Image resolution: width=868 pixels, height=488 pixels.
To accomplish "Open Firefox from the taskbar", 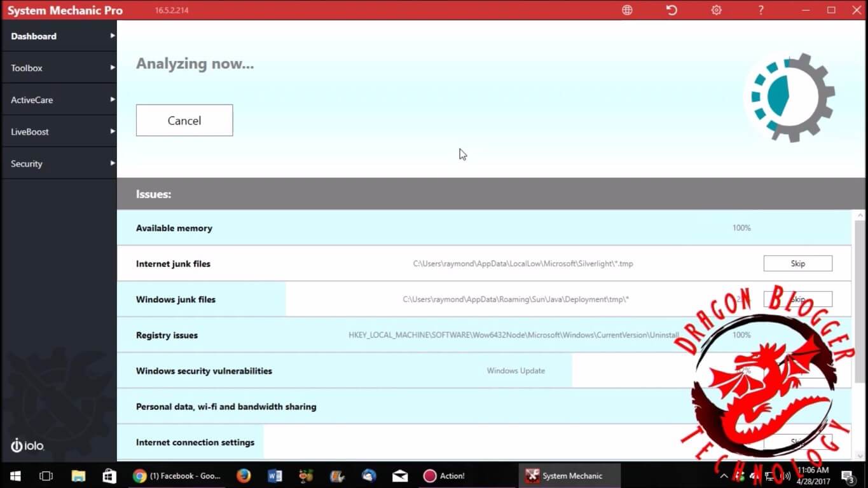I will pos(244,475).
